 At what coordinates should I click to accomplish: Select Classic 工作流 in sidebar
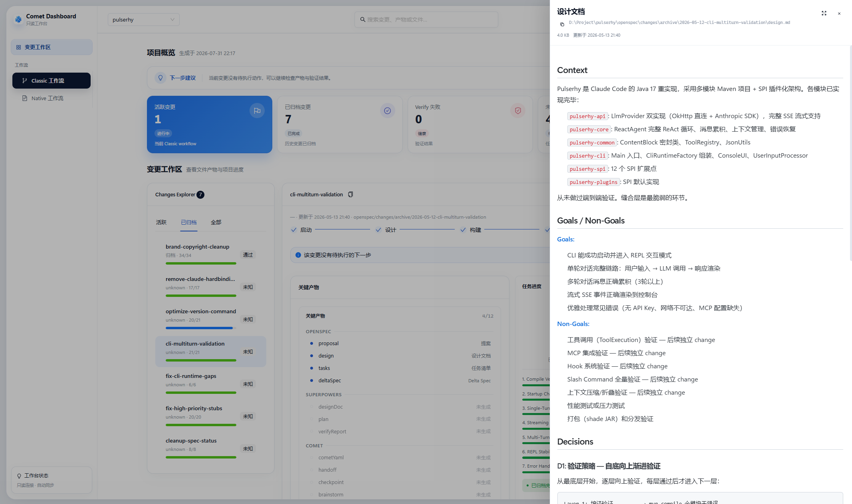tap(52, 81)
